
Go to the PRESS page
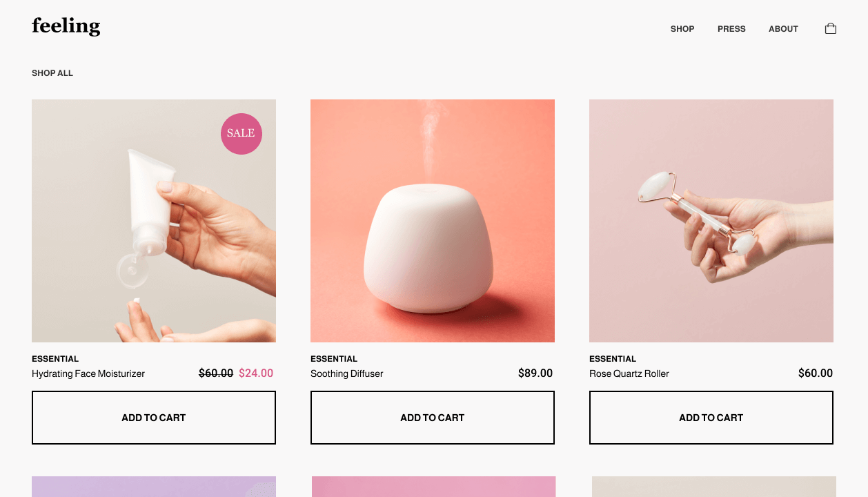coord(731,29)
